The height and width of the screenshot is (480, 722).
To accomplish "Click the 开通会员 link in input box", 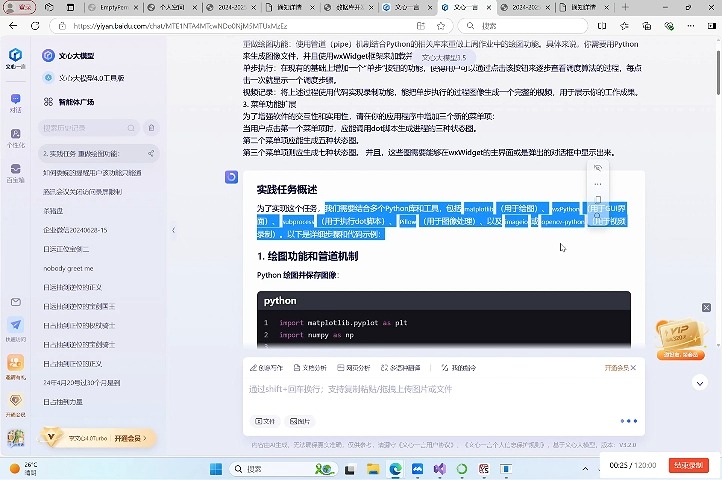I will click(617, 368).
